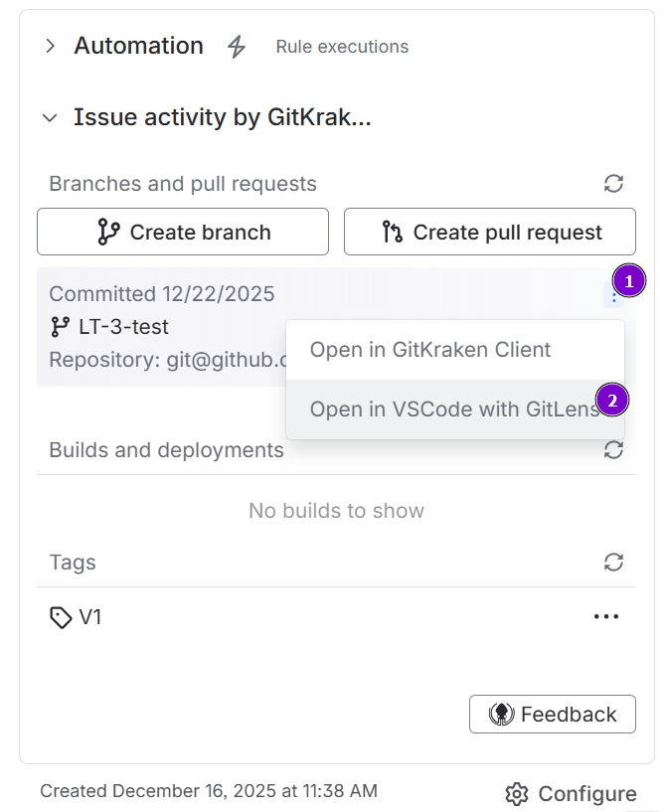Click the Feedback button
This screenshot has width=664, height=812.
click(x=553, y=714)
